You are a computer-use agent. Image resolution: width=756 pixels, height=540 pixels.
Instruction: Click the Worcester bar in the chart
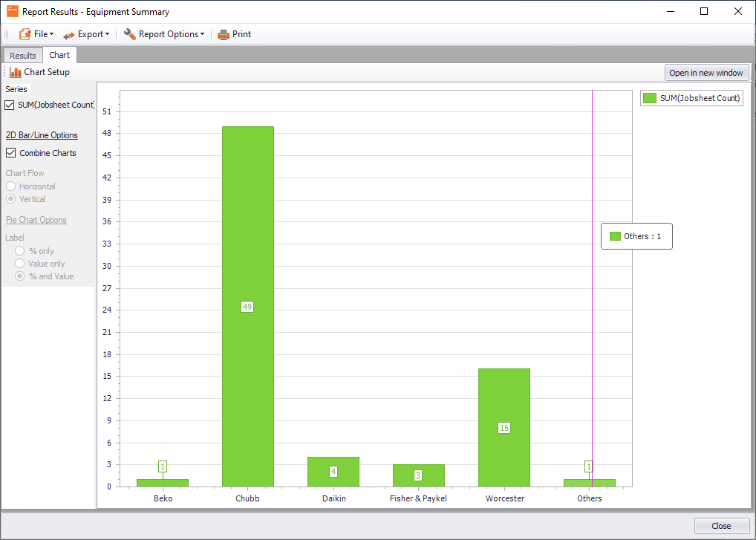point(504,428)
